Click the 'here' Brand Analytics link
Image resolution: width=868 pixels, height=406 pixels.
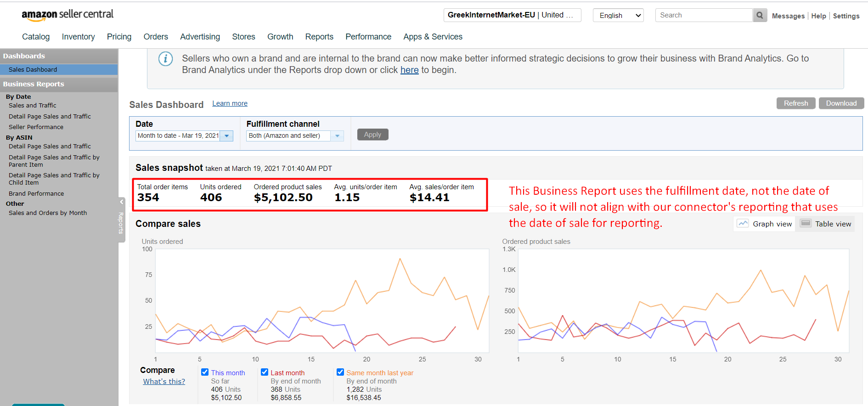[409, 70]
